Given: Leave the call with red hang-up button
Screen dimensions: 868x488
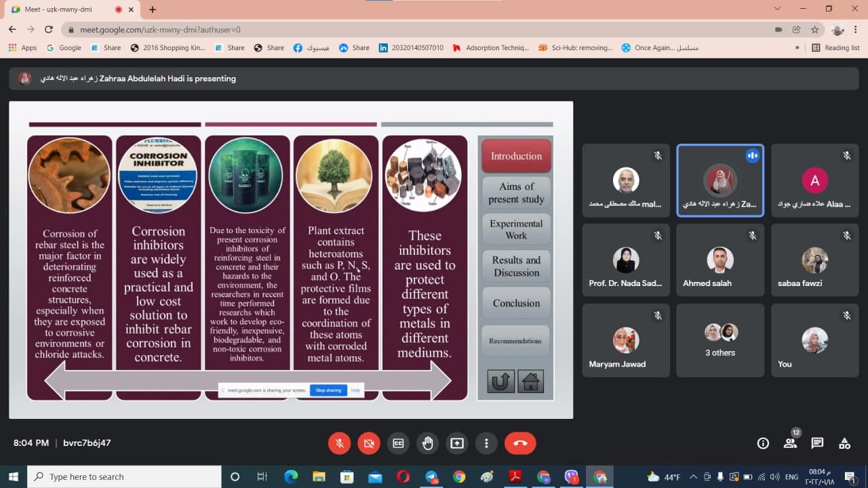Looking at the screenshot, I should (x=520, y=443).
